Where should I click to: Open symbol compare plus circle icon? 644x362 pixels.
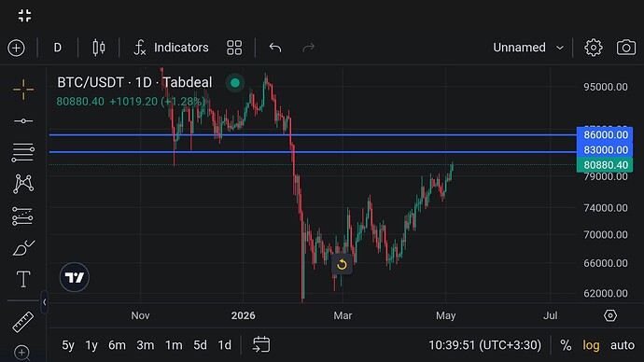point(17,48)
